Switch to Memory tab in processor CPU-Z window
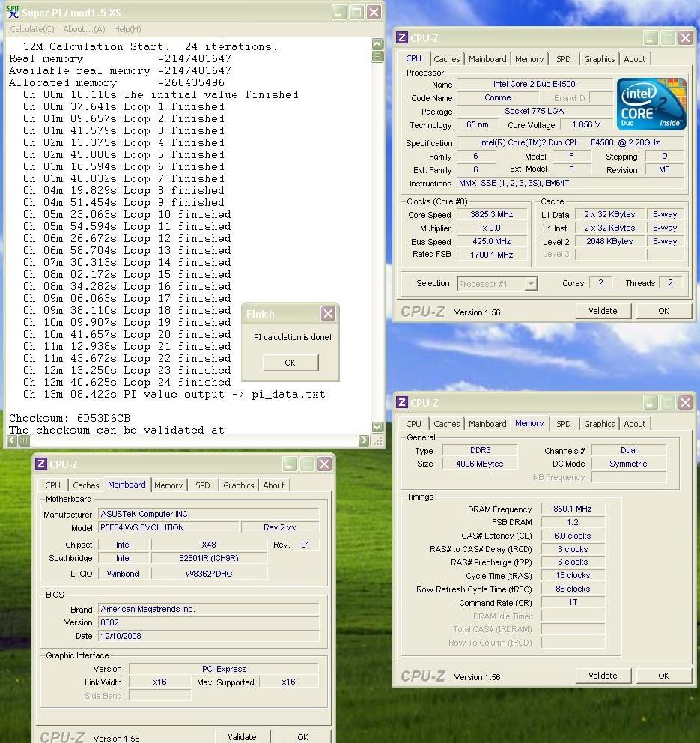 [529, 59]
